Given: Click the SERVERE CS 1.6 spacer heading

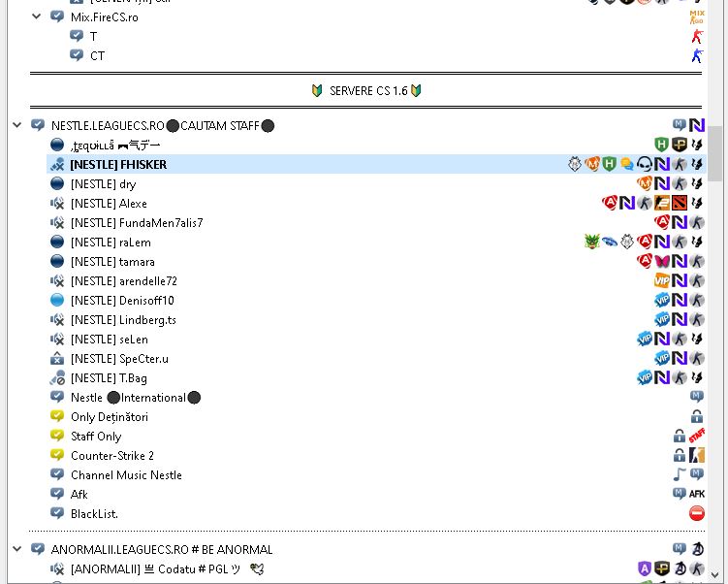Looking at the screenshot, I should pos(366,90).
